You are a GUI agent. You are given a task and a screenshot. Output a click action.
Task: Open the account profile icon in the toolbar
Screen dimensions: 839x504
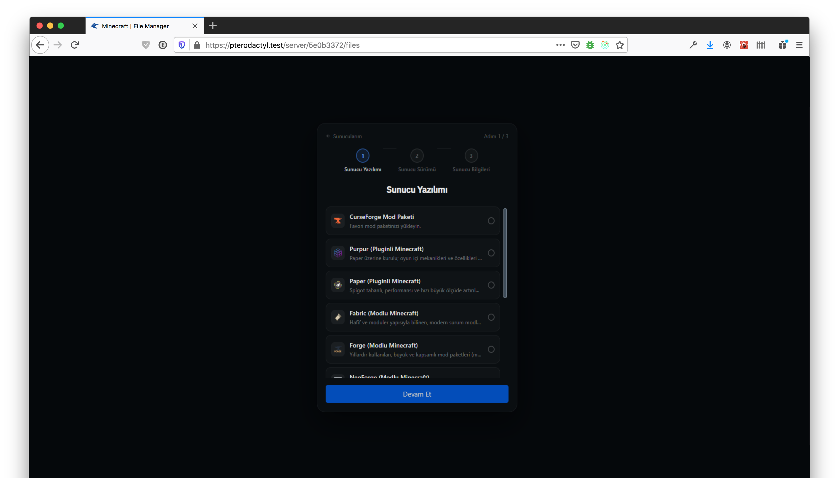coord(727,45)
